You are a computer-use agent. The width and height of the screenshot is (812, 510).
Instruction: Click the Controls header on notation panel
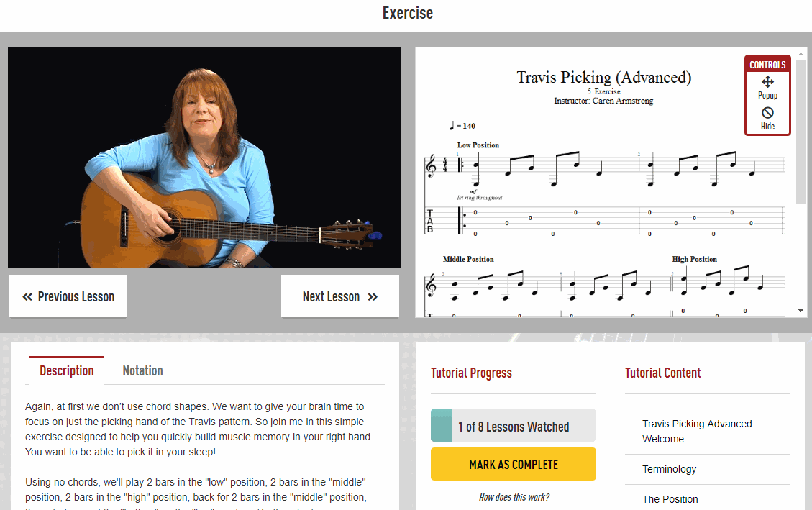click(x=767, y=65)
